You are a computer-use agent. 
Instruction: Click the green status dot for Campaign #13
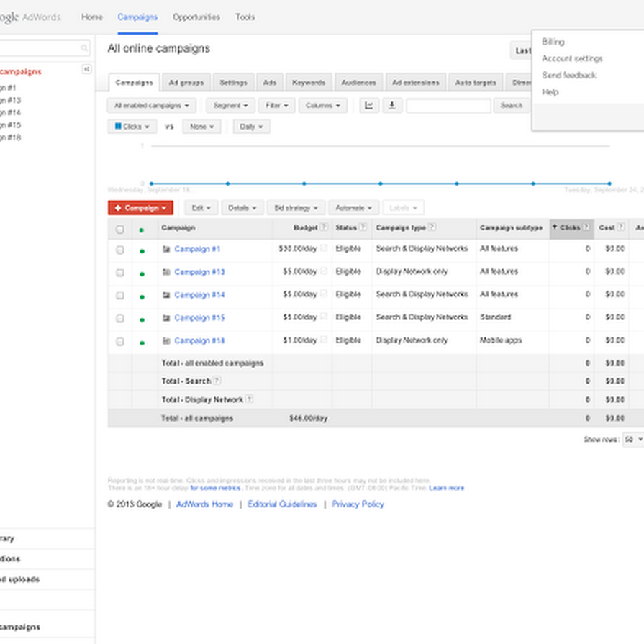click(x=142, y=274)
